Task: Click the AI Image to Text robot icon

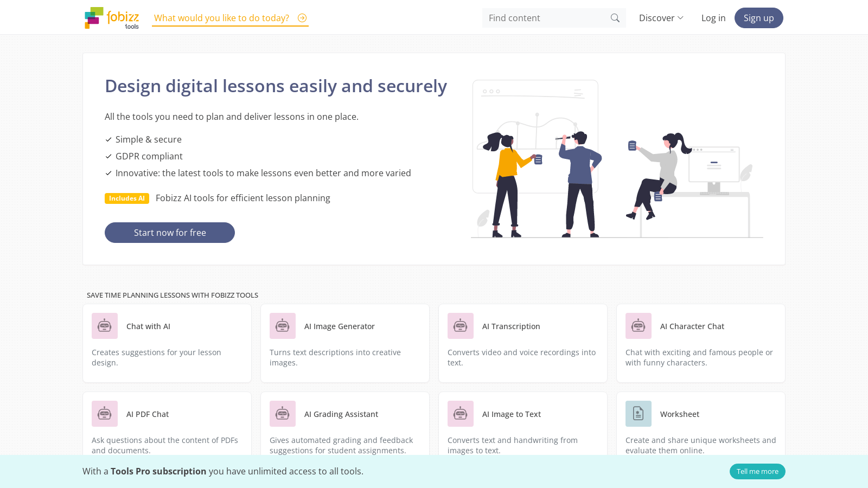Action: point(461,414)
